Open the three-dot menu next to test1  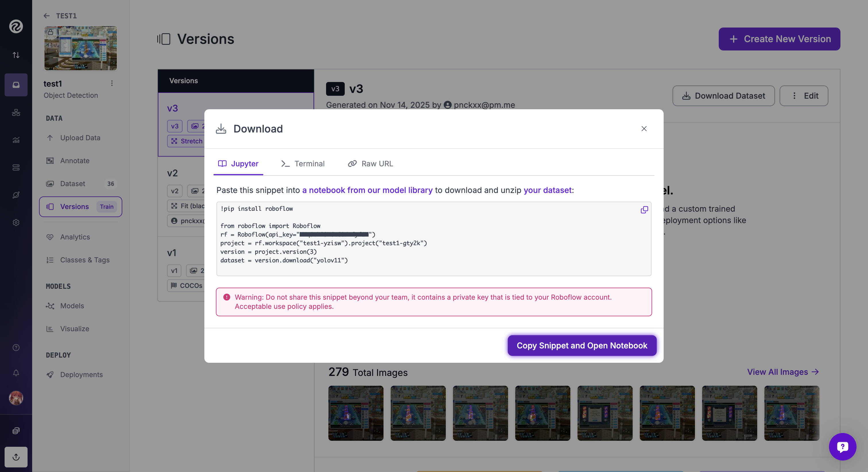coord(112,83)
